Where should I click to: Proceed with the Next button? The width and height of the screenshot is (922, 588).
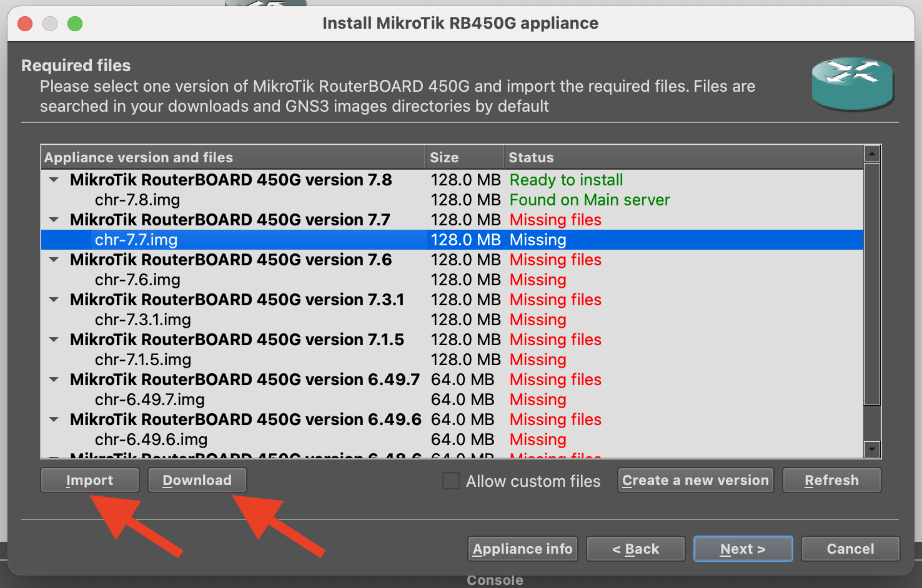pyautogui.click(x=743, y=549)
